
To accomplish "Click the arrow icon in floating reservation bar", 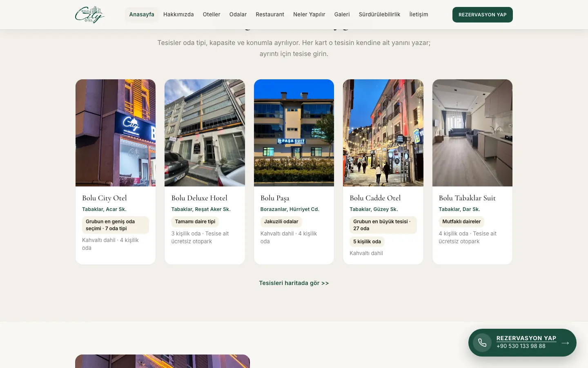I will (x=565, y=343).
